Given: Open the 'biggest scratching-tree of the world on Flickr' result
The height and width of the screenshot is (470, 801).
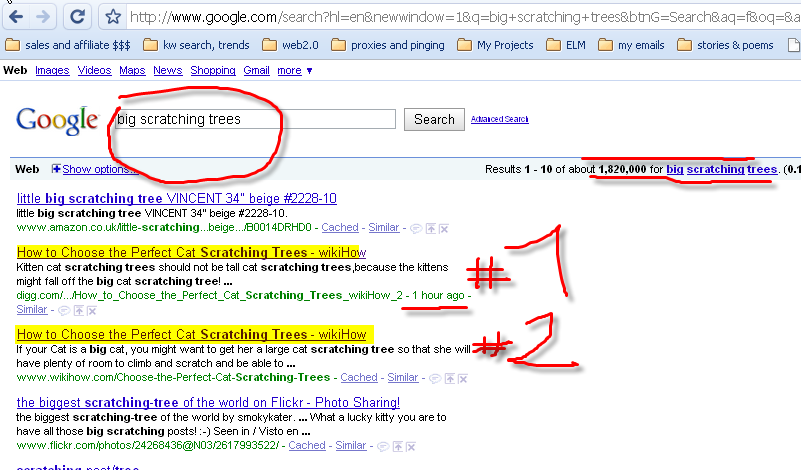Looking at the screenshot, I should tap(208, 403).
